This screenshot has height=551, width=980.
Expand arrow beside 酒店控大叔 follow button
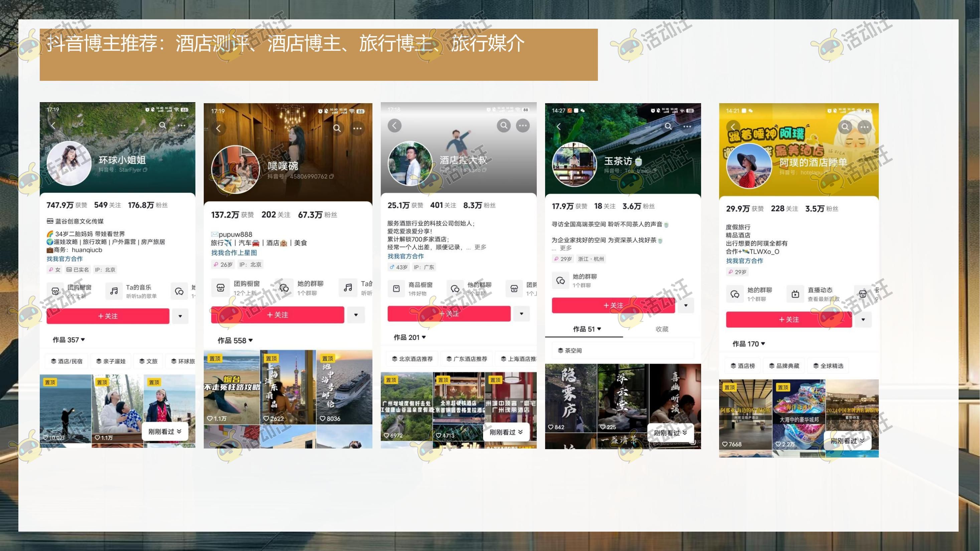[x=522, y=314]
